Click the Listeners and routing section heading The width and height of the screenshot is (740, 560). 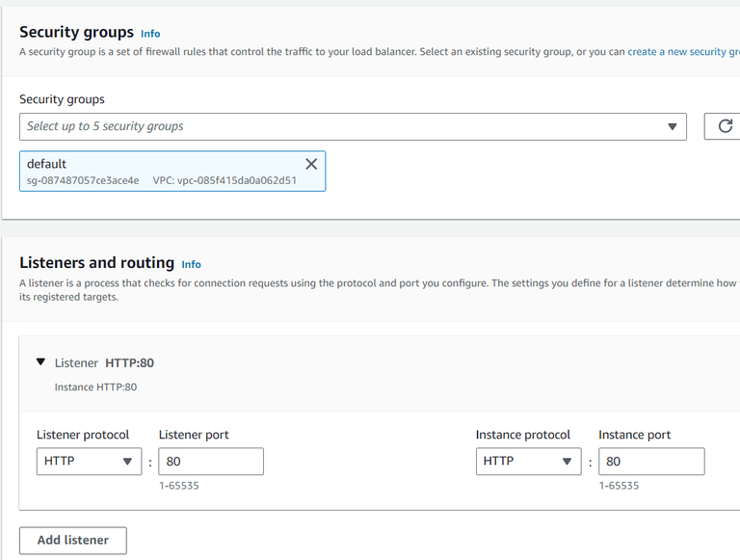(96, 262)
